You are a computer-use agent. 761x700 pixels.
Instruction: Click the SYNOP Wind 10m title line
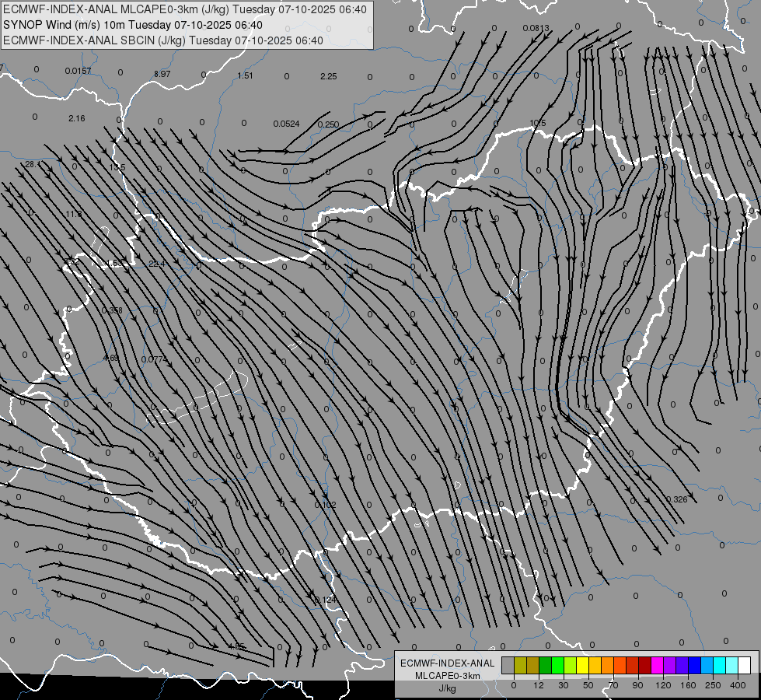tap(132, 25)
